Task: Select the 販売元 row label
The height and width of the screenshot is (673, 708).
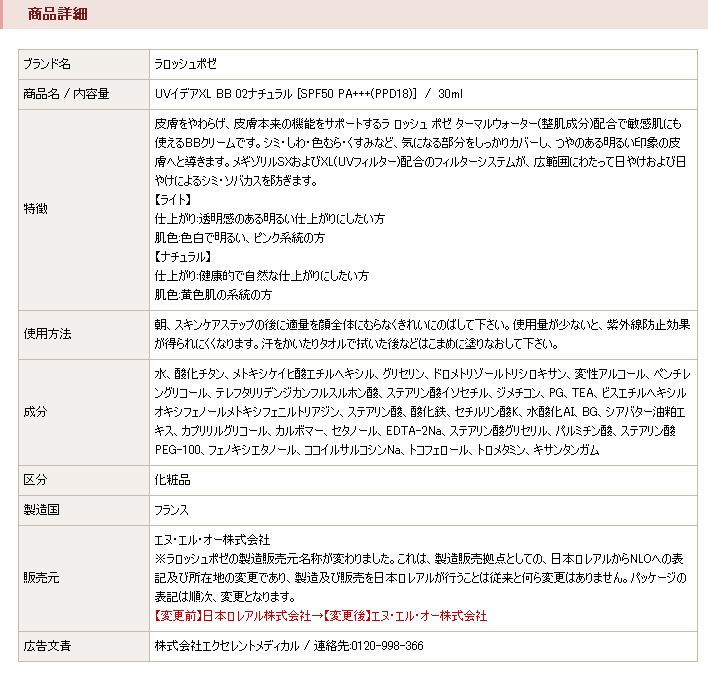Action: (41, 578)
